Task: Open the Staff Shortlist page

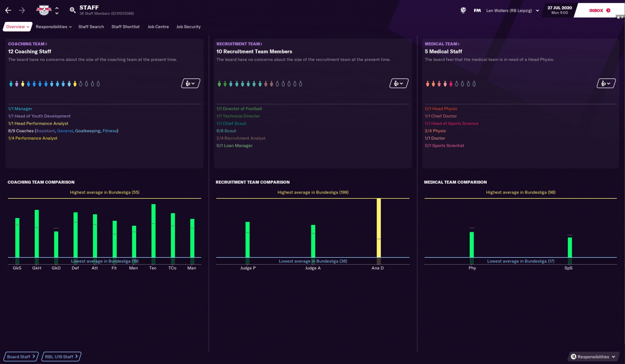Action: click(x=125, y=27)
